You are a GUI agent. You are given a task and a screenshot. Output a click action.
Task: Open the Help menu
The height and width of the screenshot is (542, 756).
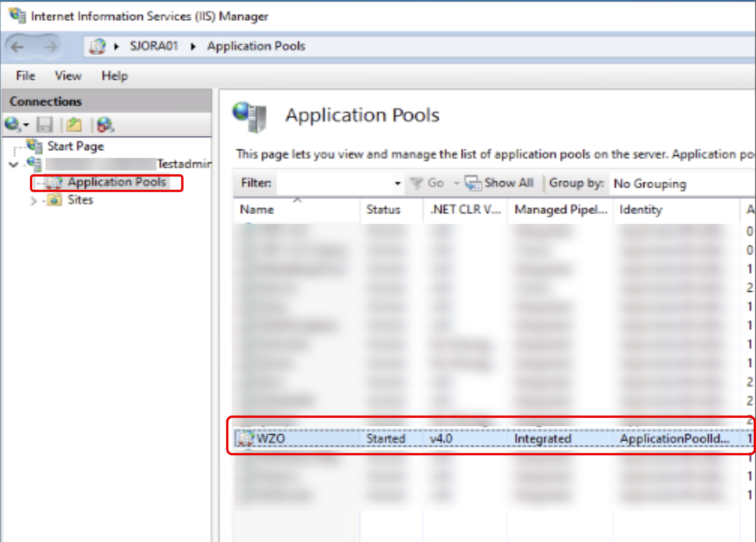pos(115,76)
